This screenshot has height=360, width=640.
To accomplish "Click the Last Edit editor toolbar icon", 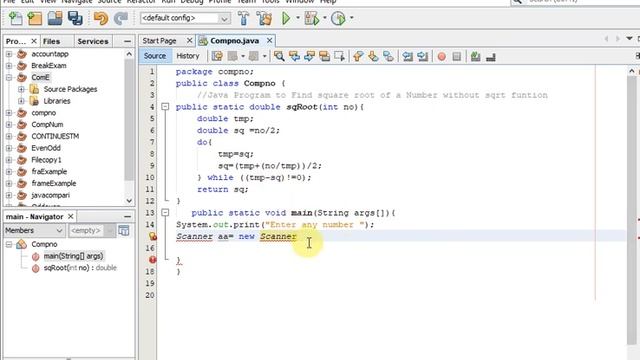I will [217, 56].
